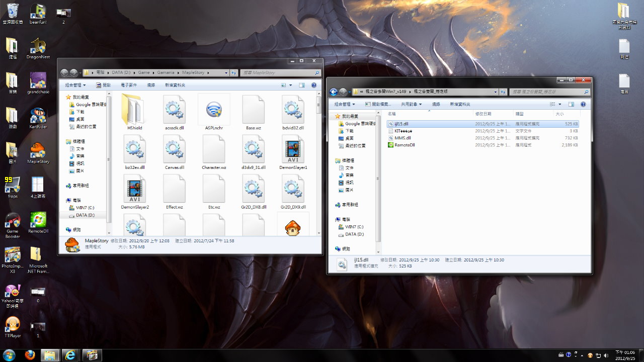Open view options dropdown in right Explorer window
Image resolution: width=644 pixels, height=362 pixels.
coord(560,104)
